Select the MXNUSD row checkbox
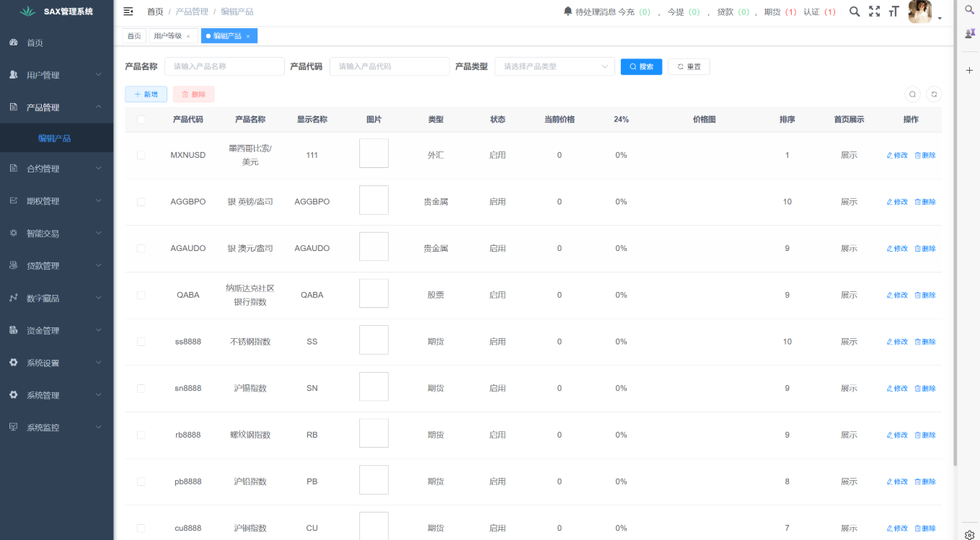Image resolution: width=980 pixels, height=540 pixels. coord(141,155)
